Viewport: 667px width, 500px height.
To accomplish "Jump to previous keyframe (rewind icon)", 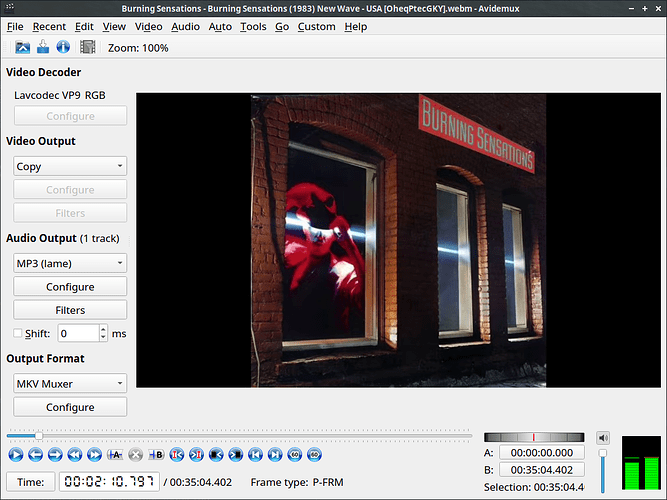I will click(x=75, y=455).
